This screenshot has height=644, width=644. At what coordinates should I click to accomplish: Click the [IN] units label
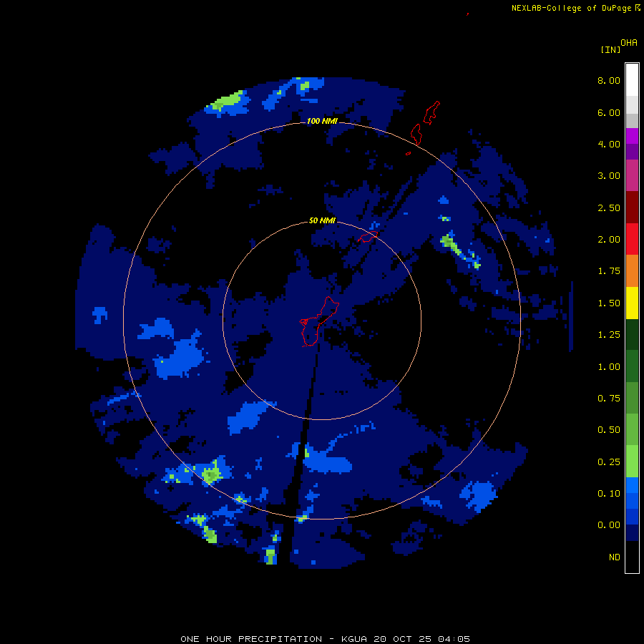610,49
